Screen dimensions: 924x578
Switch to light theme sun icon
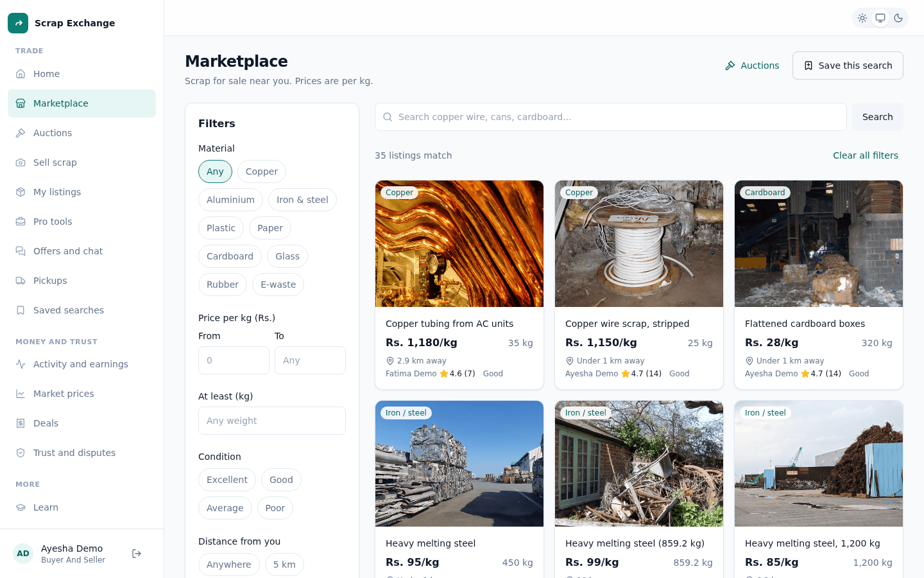(862, 18)
